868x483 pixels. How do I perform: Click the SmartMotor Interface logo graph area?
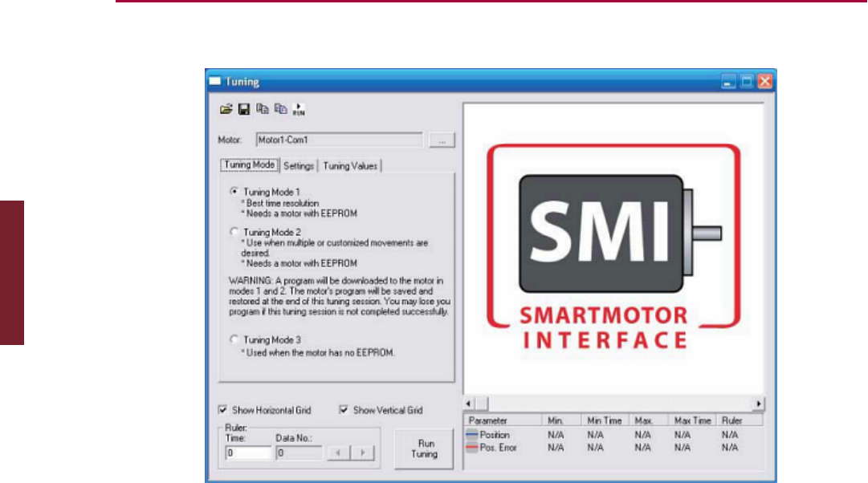[613, 248]
